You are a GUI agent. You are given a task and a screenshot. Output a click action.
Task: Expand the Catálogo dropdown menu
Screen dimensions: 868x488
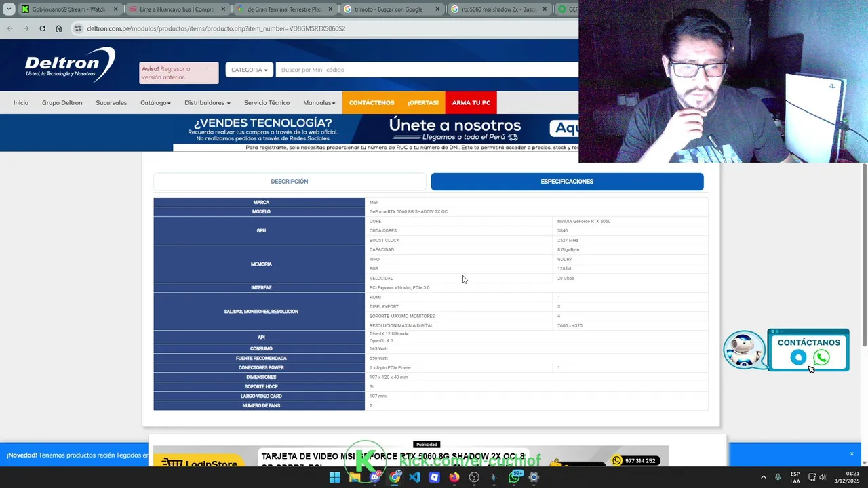(155, 103)
